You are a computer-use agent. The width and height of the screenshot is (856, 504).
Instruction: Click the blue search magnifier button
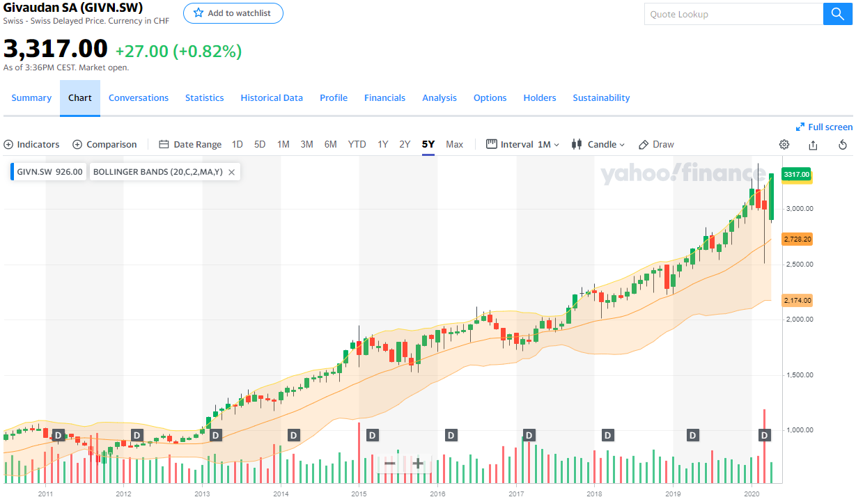click(837, 14)
